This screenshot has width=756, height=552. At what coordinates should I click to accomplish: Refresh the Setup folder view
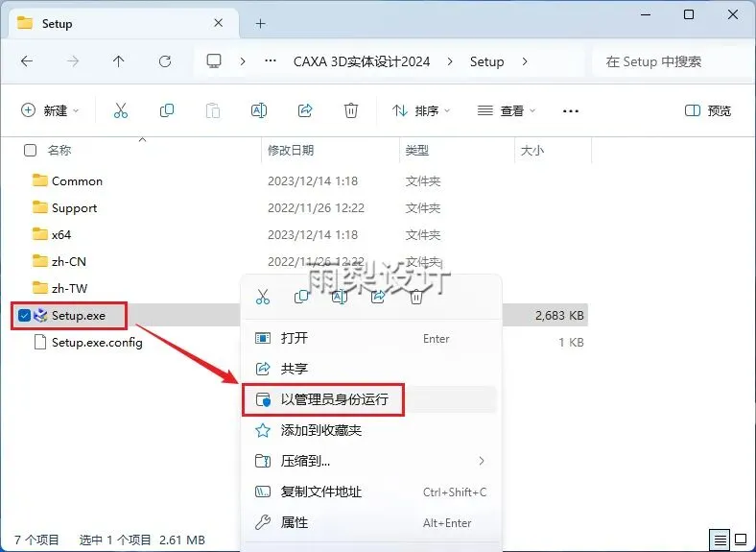tap(165, 61)
